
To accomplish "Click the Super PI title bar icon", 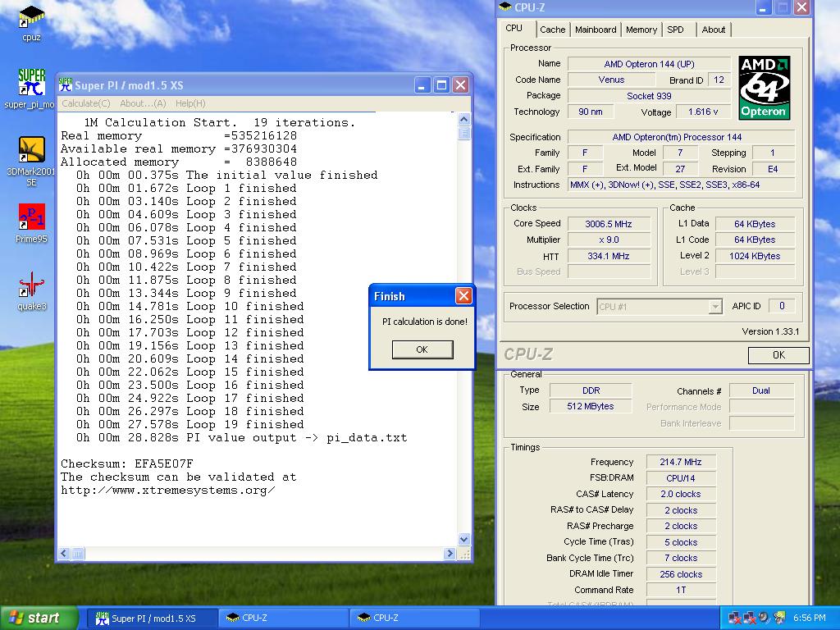I will [x=66, y=84].
